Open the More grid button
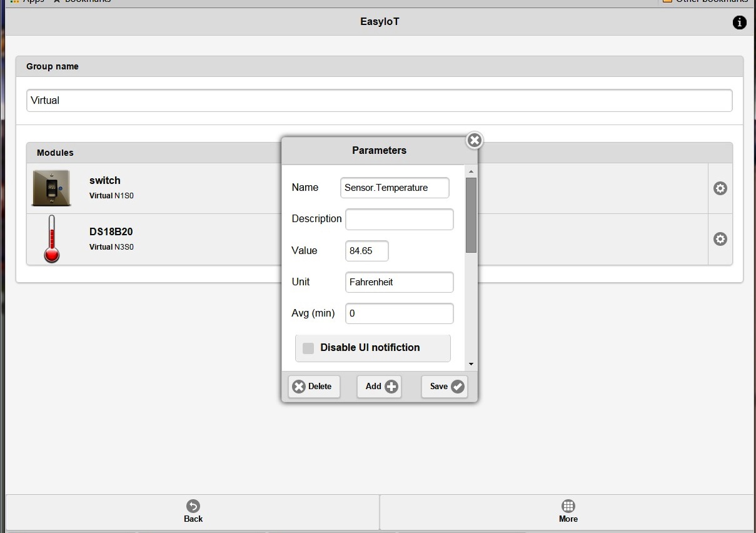 pos(568,512)
